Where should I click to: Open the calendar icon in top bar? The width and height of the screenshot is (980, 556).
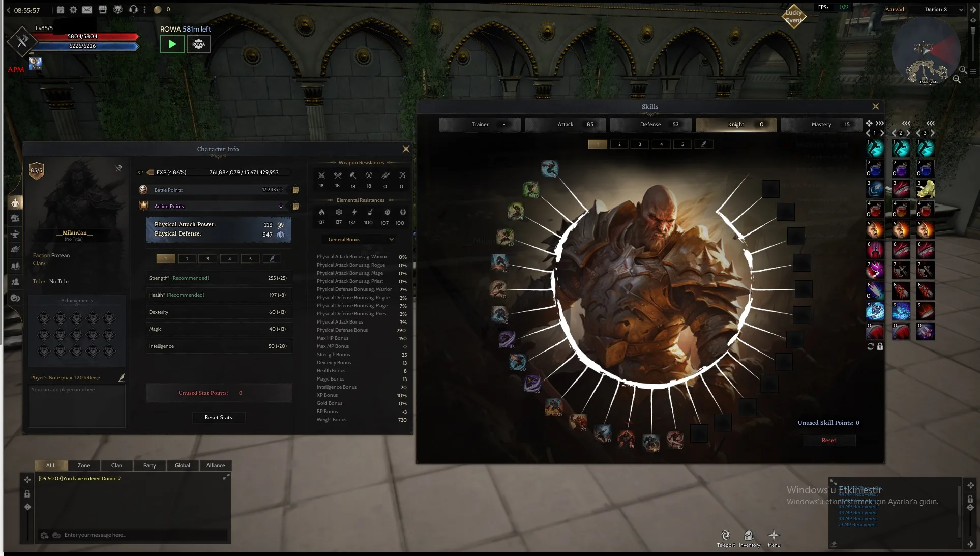(x=60, y=10)
